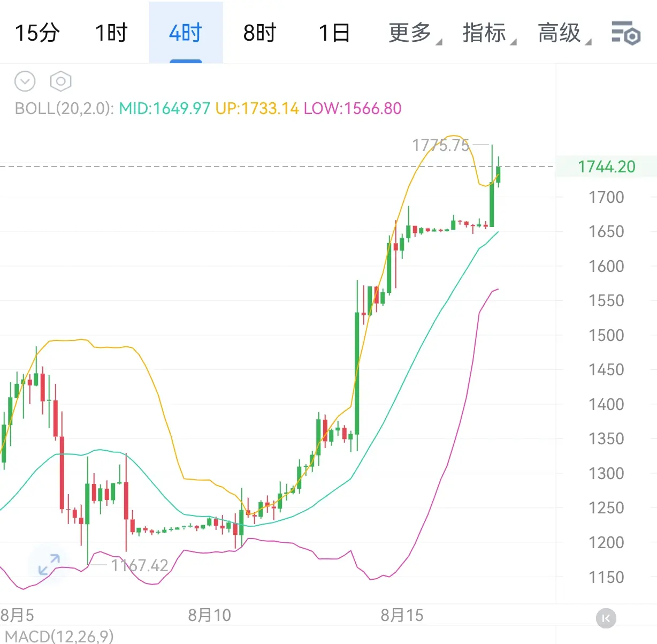
Task: Click the 1500 price axis label
Action: (606, 335)
